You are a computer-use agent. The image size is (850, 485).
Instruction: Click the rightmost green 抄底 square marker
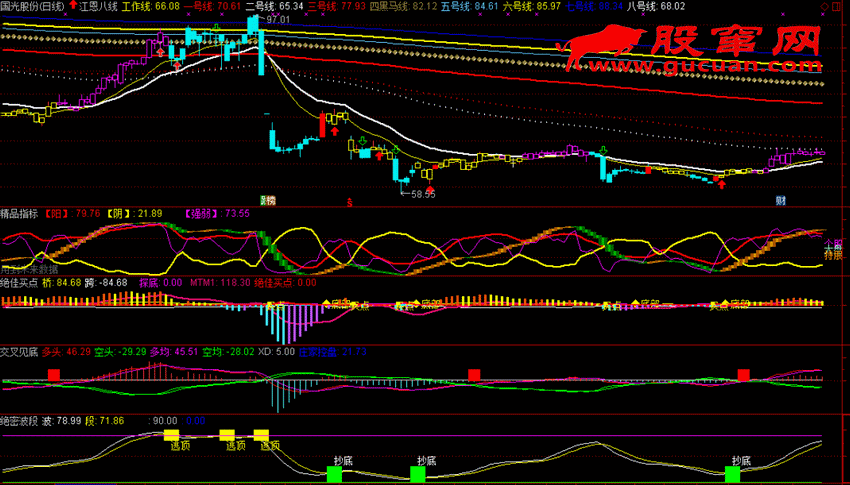(732, 474)
